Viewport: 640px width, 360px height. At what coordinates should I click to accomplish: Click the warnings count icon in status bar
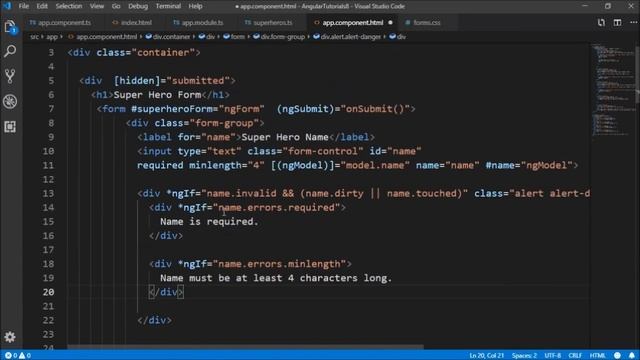[22, 356]
